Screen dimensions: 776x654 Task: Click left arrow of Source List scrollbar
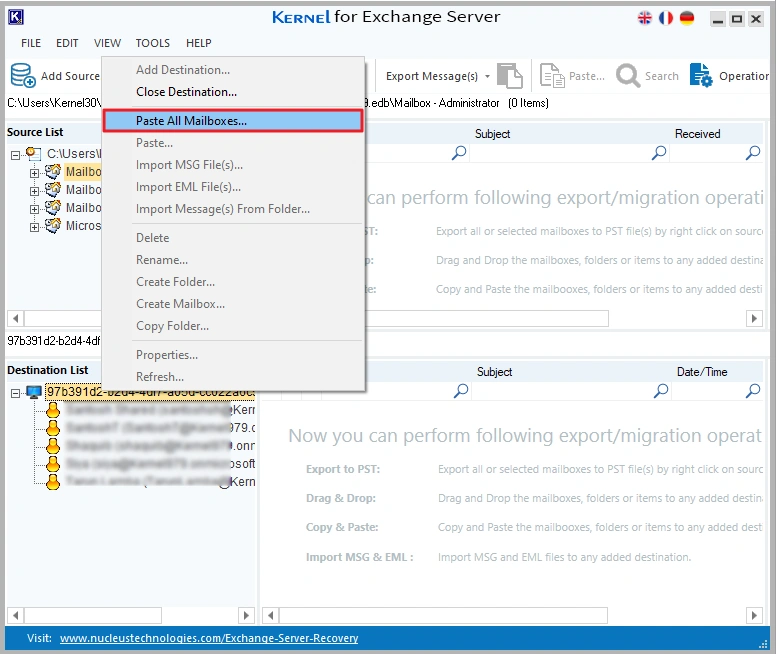tap(15, 318)
